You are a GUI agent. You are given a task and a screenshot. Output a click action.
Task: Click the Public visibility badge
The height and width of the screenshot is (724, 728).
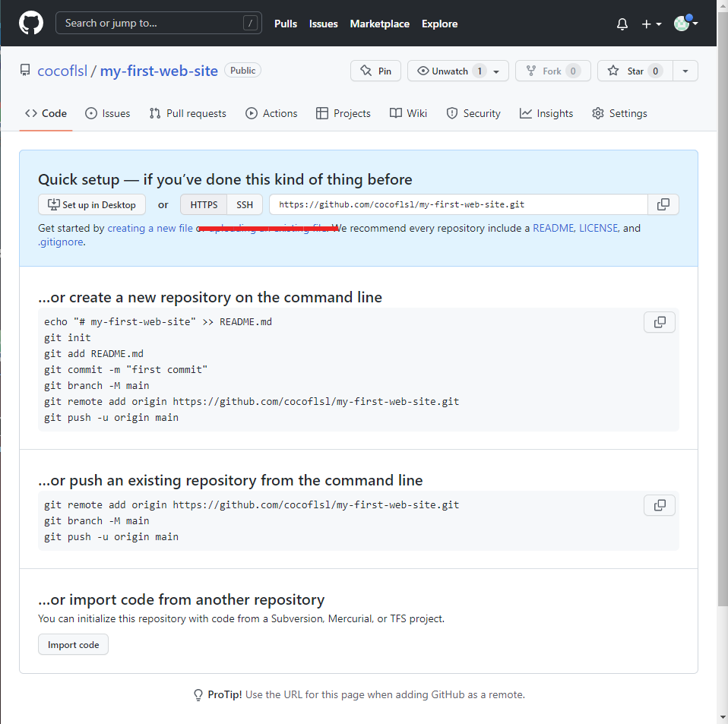pyautogui.click(x=243, y=71)
